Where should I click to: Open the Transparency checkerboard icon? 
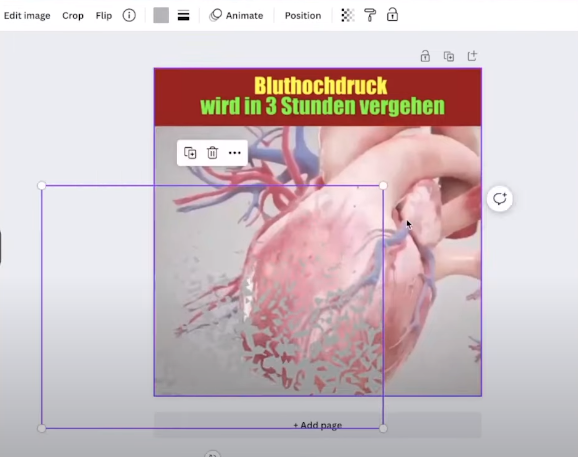(x=348, y=15)
